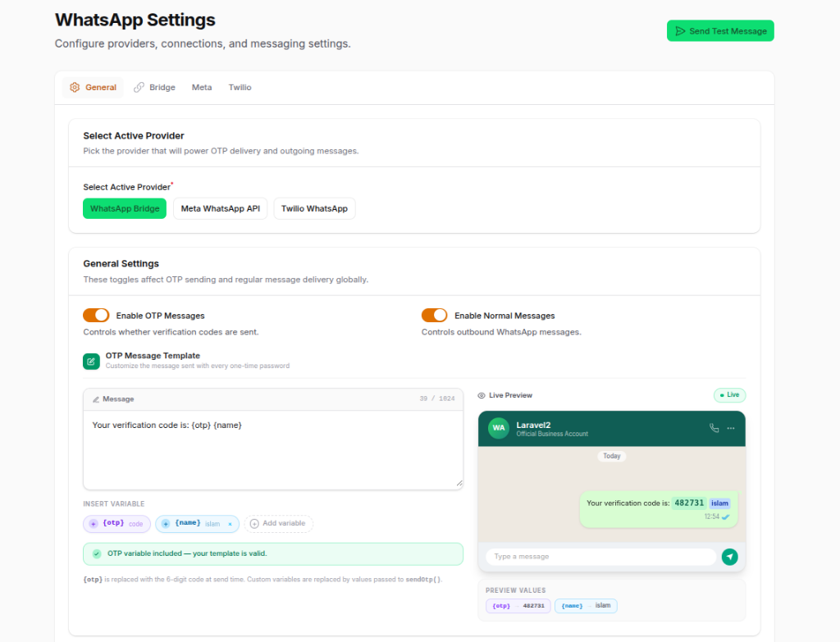This screenshot has height=642, width=840.
Task: Click the PREVIEW VALUES label
Action: click(516, 590)
